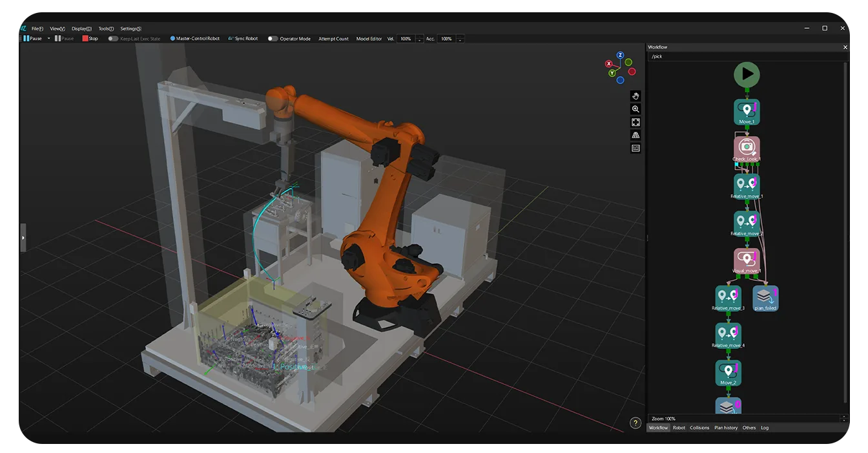Expand the collapsed left side panel arrow
868x453 pixels.
click(x=23, y=238)
